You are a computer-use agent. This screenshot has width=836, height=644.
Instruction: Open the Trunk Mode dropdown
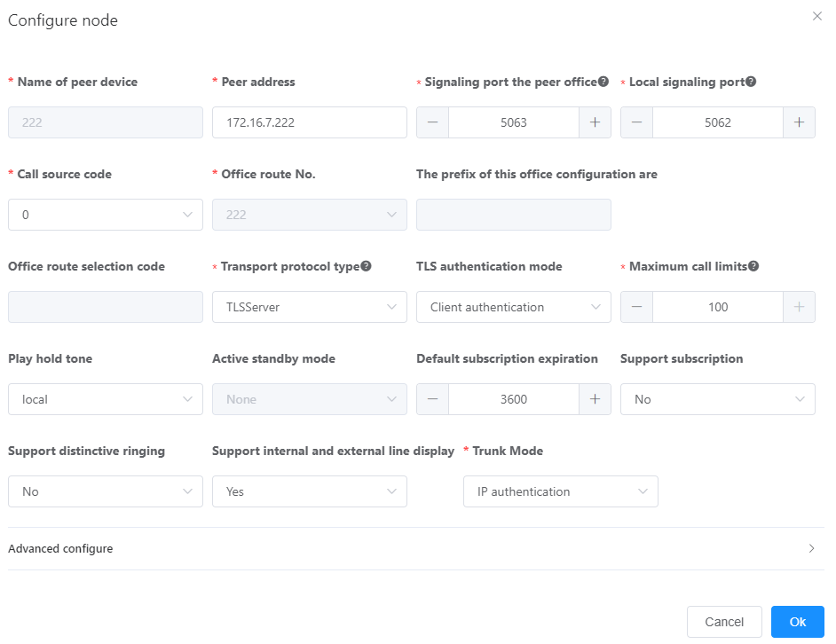[561, 491]
